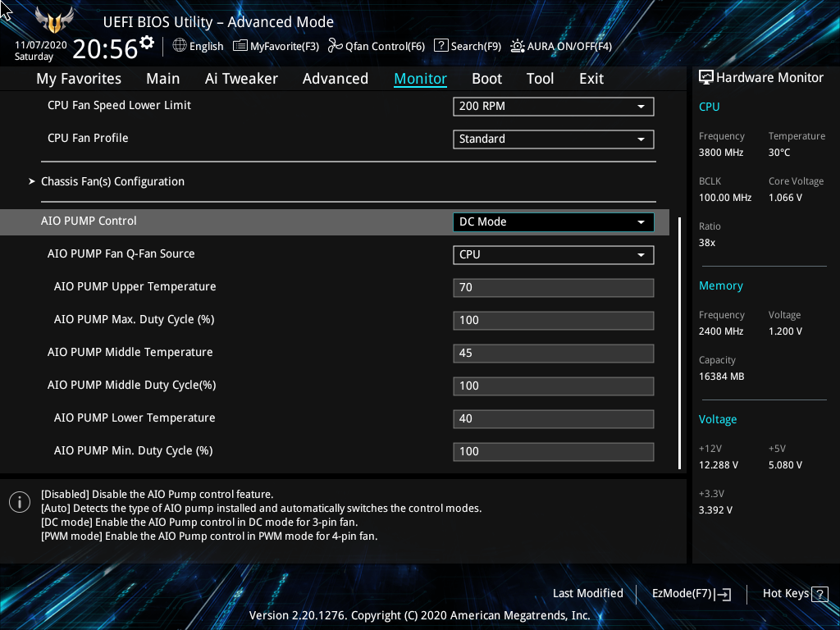Click AURA ON/OFF(F4) label
The image size is (840, 630).
pos(569,46)
